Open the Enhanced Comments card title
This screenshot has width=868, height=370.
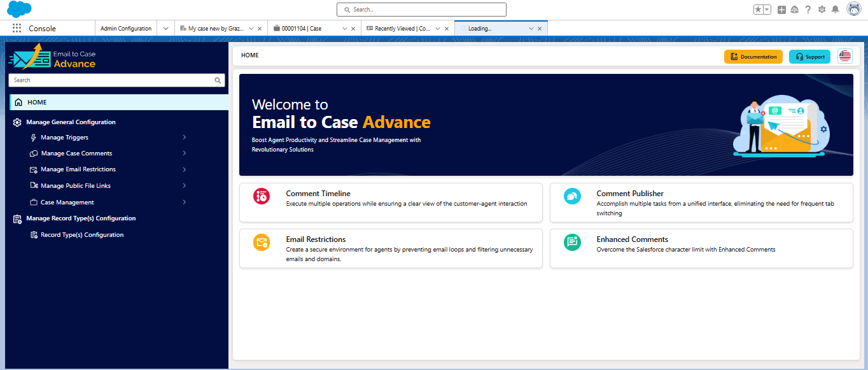pos(633,239)
